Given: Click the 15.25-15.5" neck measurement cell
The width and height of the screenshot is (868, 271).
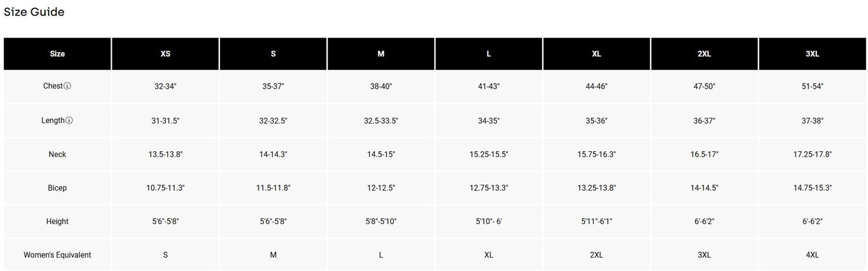Looking at the screenshot, I should point(489,155).
